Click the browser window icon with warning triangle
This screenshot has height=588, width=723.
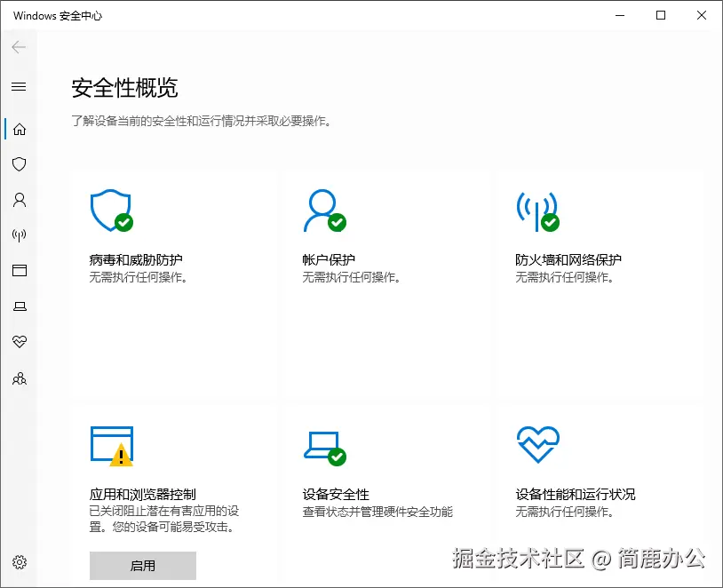[112, 446]
